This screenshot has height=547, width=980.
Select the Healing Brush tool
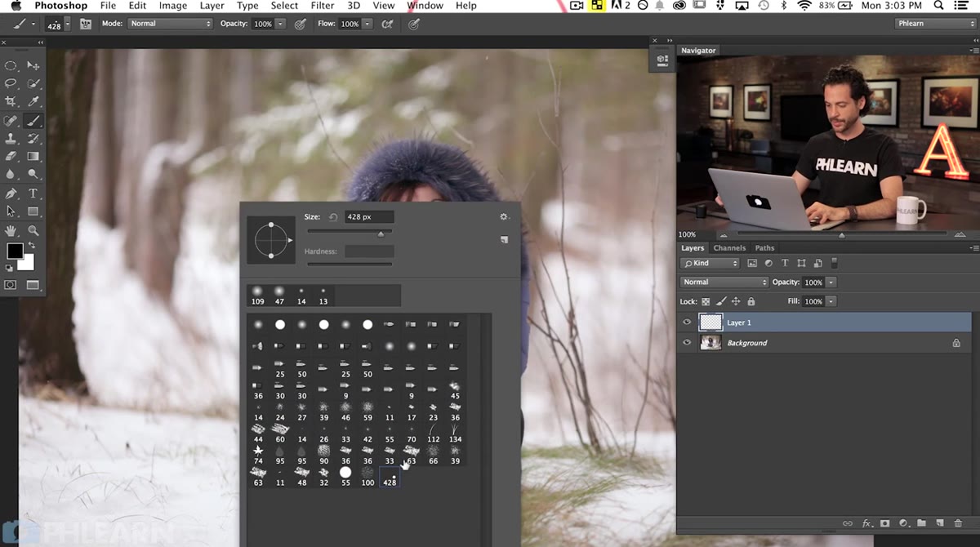tap(11, 120)
